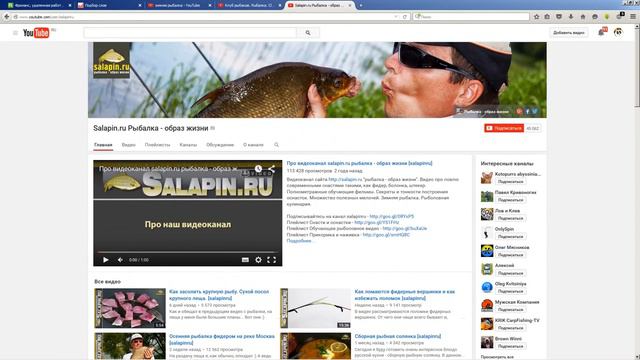The image size is (640, 360).
Task: Click Просмотреть все under interesting channels
Action: (497, 357)
